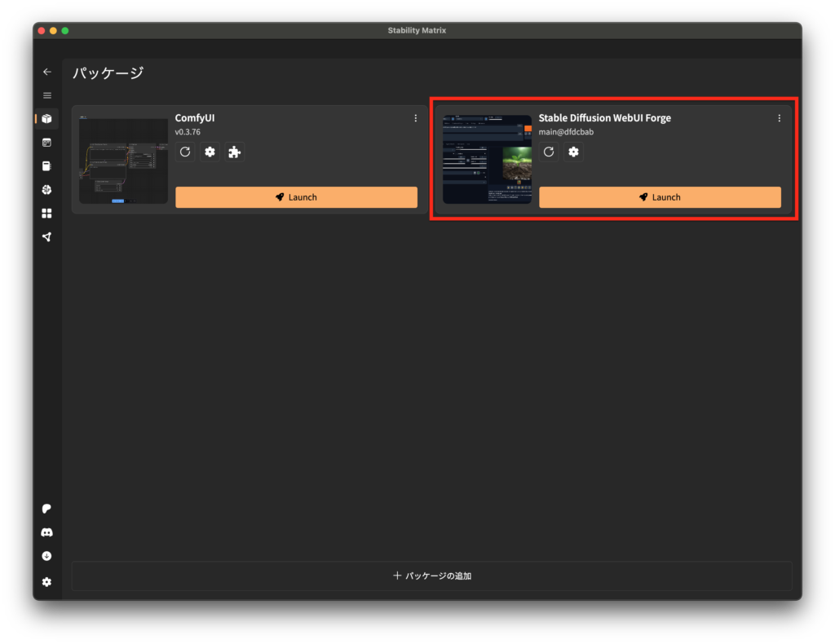835x644 pixels.
Task: Open the Checkpoint Manager notebook icon in sidebar
Action: pyautogui.click(x=46, y=166)
